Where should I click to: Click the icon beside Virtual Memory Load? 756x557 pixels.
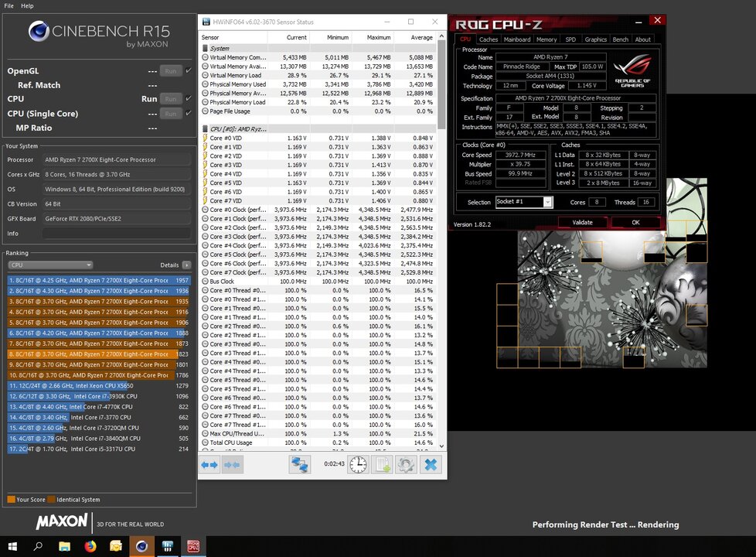tap(205, 75)
